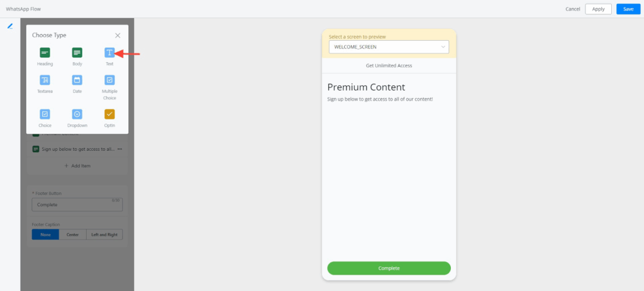Click the Footer Button text field
The image size is (644, 291).
(77, 205)
